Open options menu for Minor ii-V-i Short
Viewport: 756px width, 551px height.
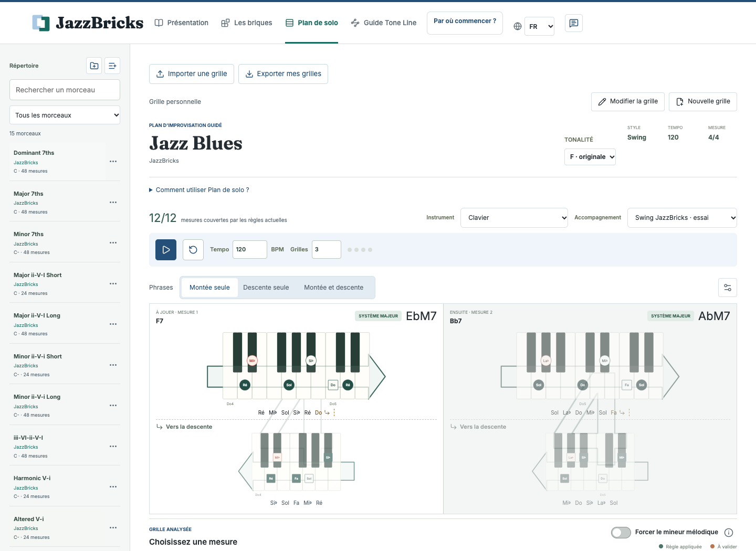click(x=113, y=365)
